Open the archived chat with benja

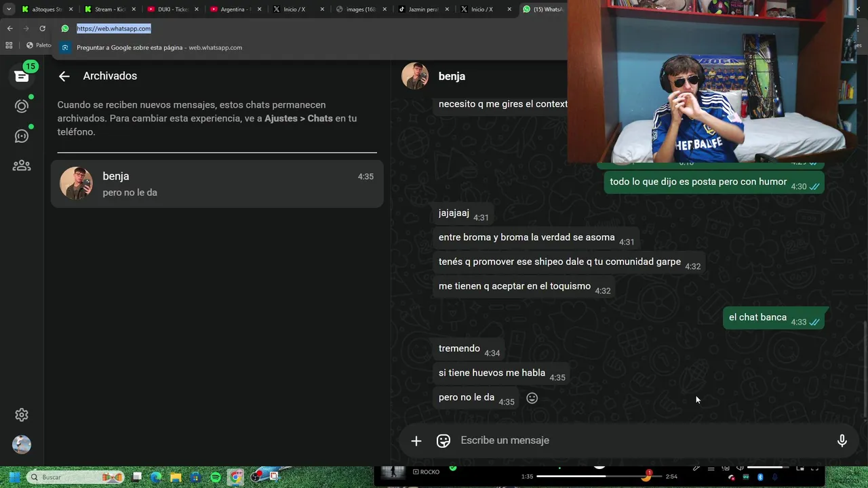coord(217,184)
